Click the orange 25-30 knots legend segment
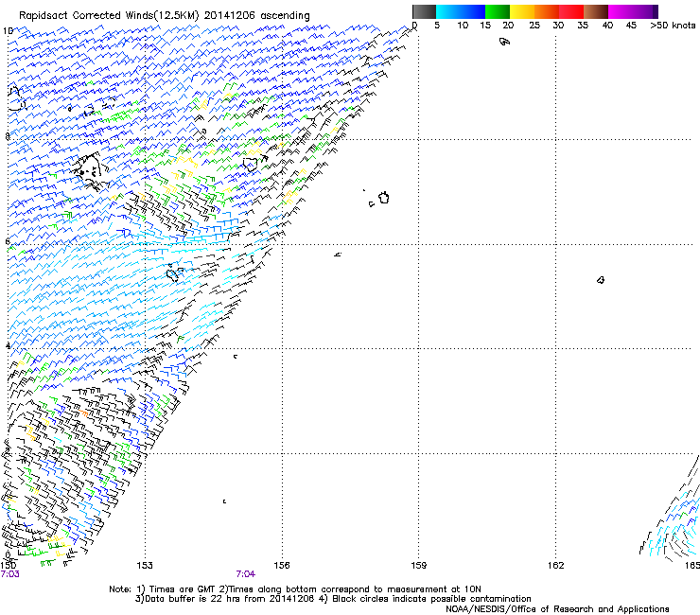 pyautogui.click(x=547, y=11)
